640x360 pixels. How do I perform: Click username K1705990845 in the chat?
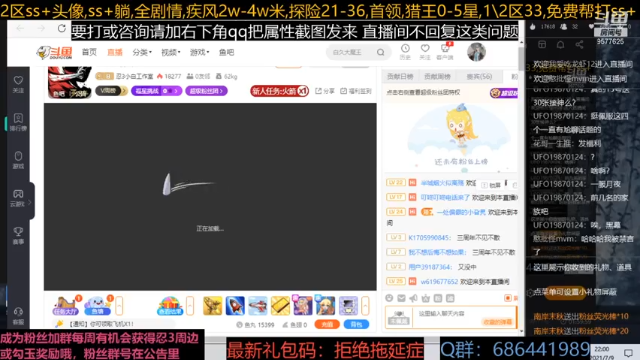coord(430,238)
